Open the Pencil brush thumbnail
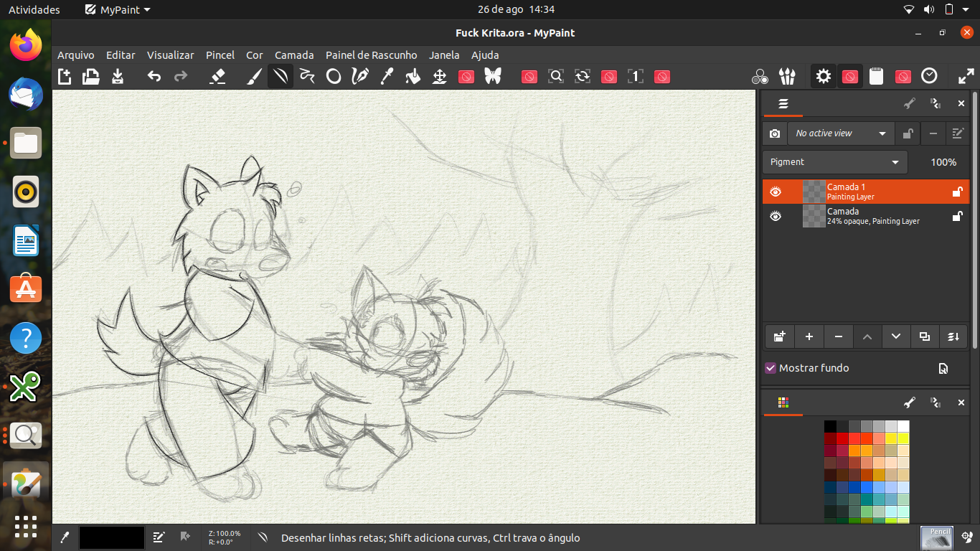Image resolution: width=980 pixels, height=551 pixels. (937, 537)
